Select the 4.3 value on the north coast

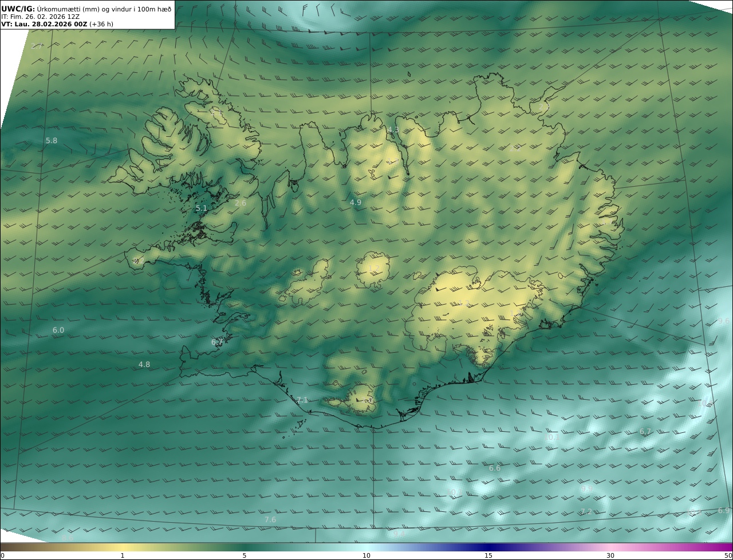pos(393,130)
